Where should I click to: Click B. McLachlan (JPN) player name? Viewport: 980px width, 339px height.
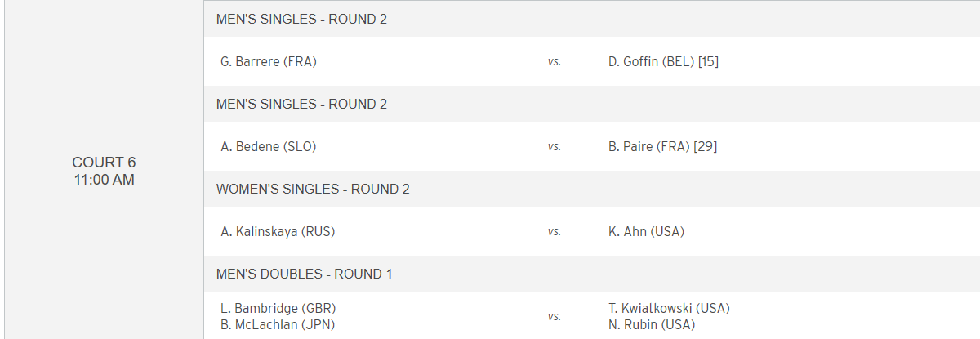(278, 324)
